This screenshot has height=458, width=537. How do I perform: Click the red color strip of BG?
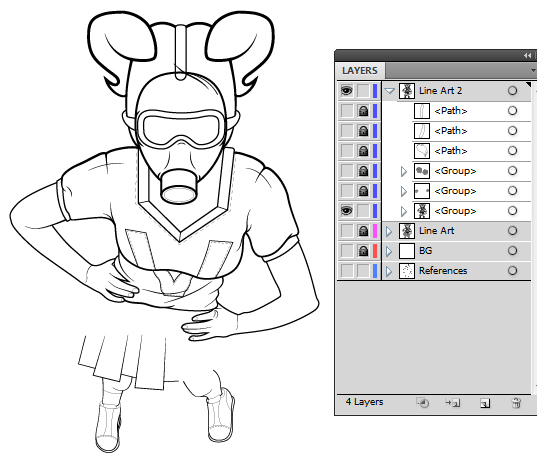pos(375,251)
